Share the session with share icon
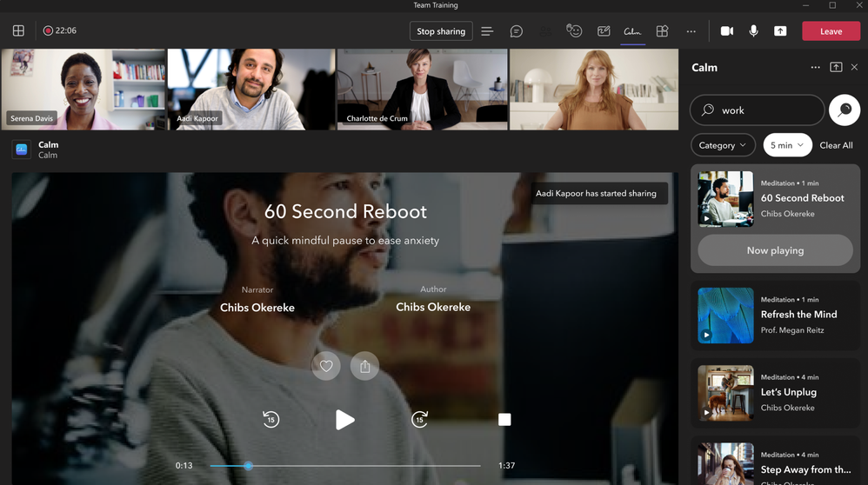 click(364, 366)
